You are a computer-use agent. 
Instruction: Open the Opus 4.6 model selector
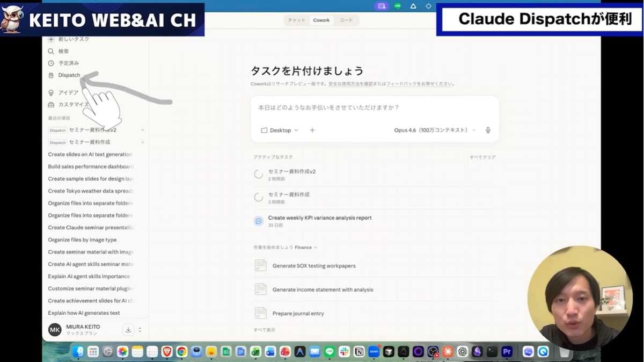click(434, 130)
